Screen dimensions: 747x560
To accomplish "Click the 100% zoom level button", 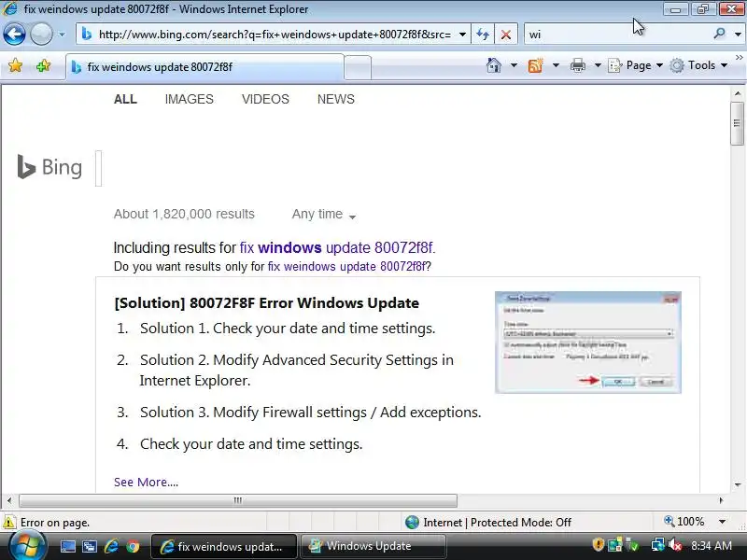I will click(x=684, y=522).
